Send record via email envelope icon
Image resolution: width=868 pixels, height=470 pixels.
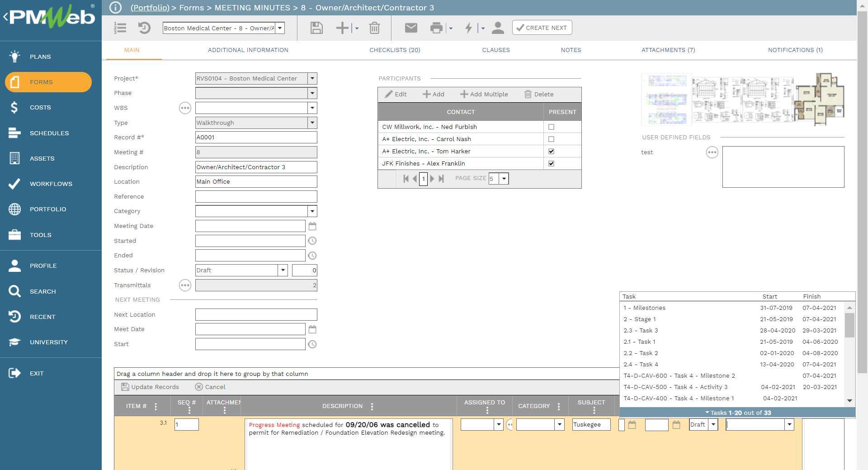(410, 28)
